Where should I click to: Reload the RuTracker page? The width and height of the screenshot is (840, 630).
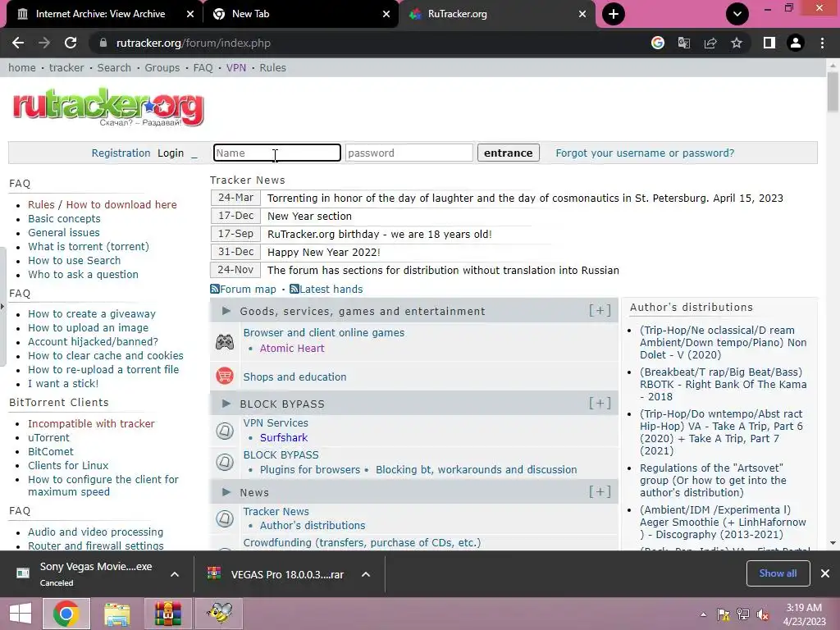pos(71,43)
